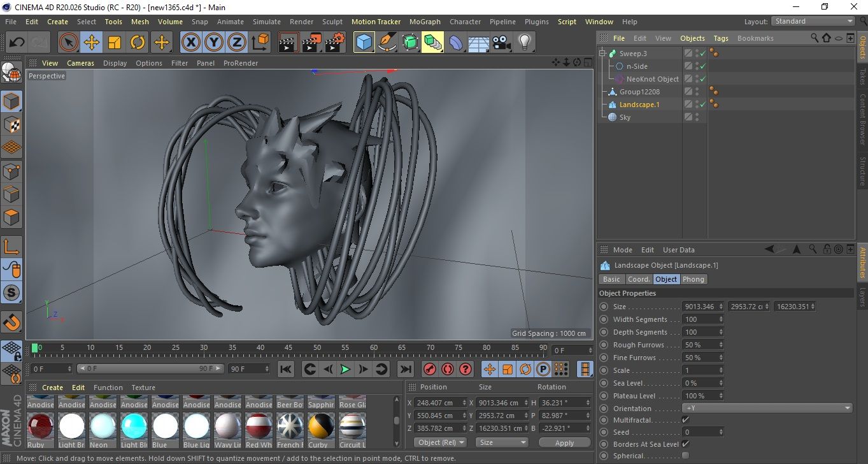Activate the Rotate tool
Image resolution: width=868 pixels, height=464 pixels.
point(138,43)
